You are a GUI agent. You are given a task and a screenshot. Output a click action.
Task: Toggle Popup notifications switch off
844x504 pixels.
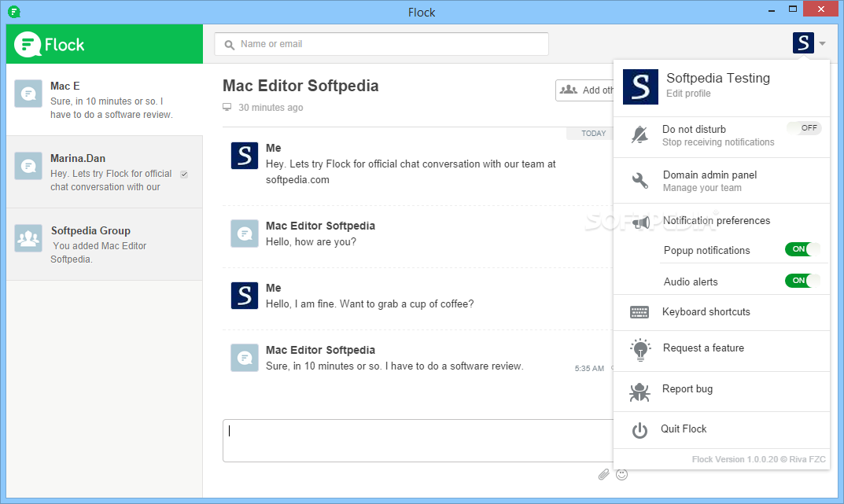click(x=802, y=249)
